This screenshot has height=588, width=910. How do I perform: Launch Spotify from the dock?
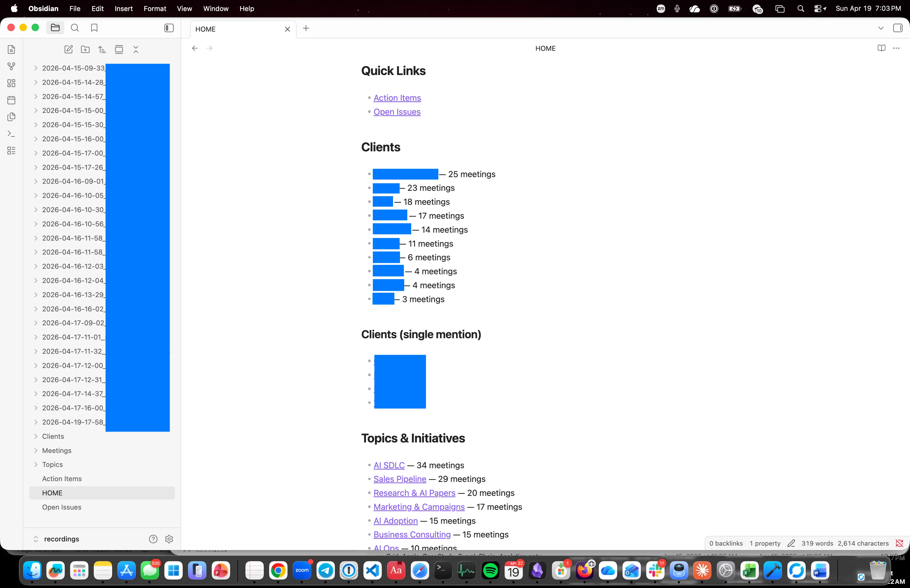coord(490,571)
